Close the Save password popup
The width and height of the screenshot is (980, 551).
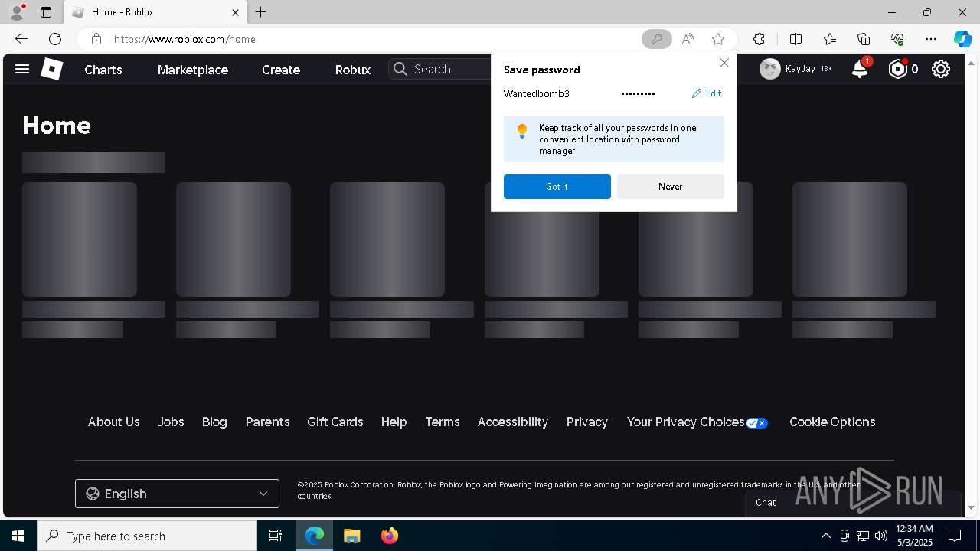click(x=724, y=63)
